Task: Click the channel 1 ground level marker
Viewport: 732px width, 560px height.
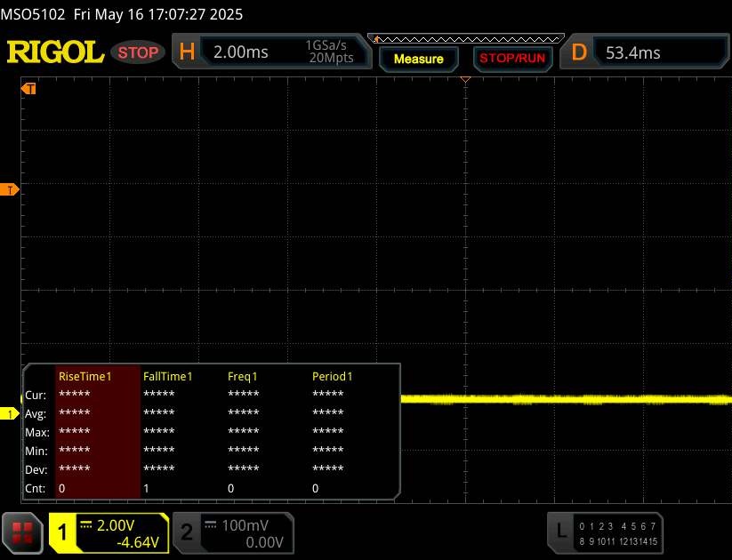Action: point(9,413)
